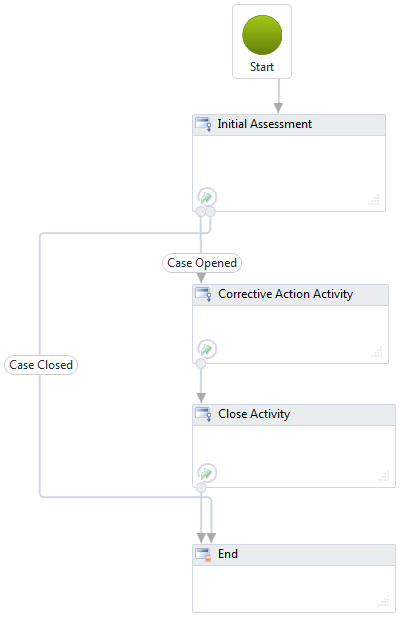The height and width of the screenshot is (626, 405).
Task: Click the resize grip of Initial Assessment box
Action: (x=374, y=200)
